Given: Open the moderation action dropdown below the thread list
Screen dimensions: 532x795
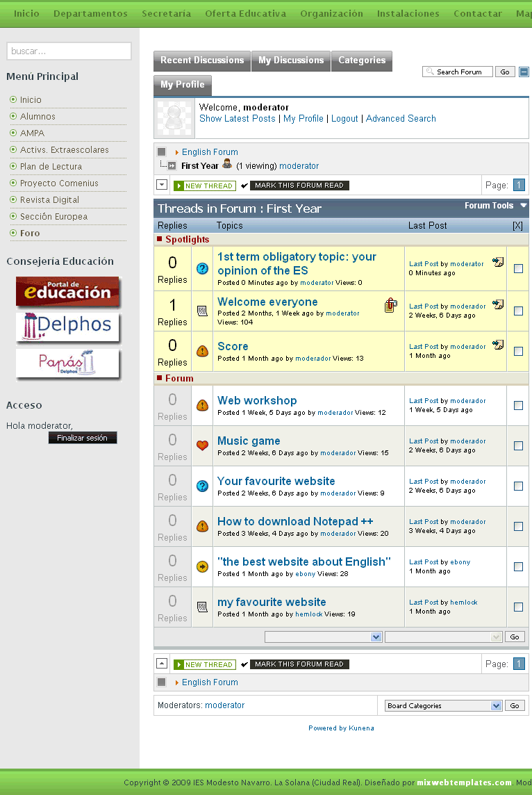Looking at the screenshot, I should (x=323, y=637).
